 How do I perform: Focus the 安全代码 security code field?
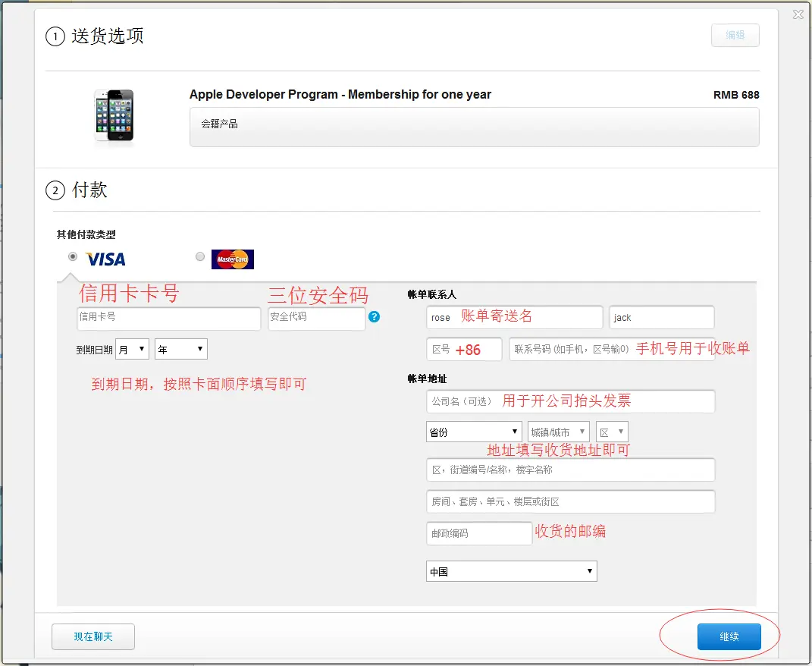coord(317,318)
